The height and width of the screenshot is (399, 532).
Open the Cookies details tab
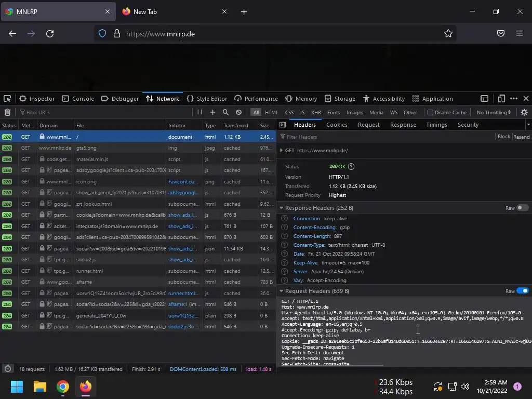click(x=337, y=125)
